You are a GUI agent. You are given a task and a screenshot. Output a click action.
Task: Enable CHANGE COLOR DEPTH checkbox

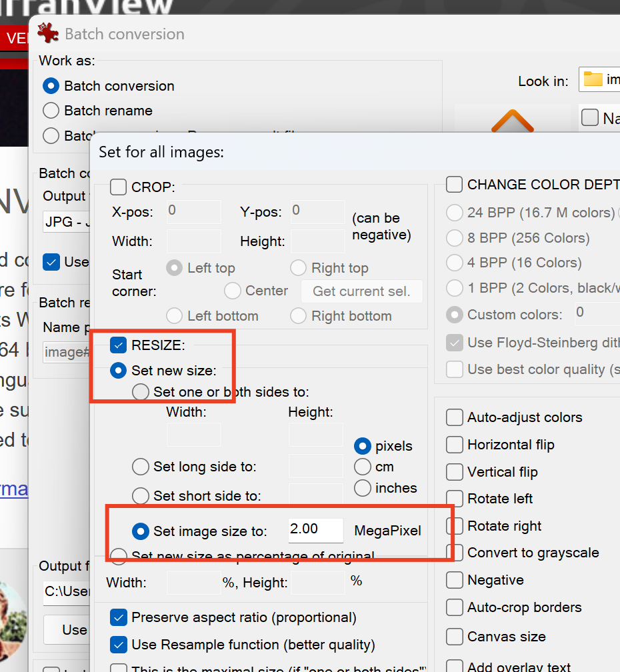click(455, 184)
